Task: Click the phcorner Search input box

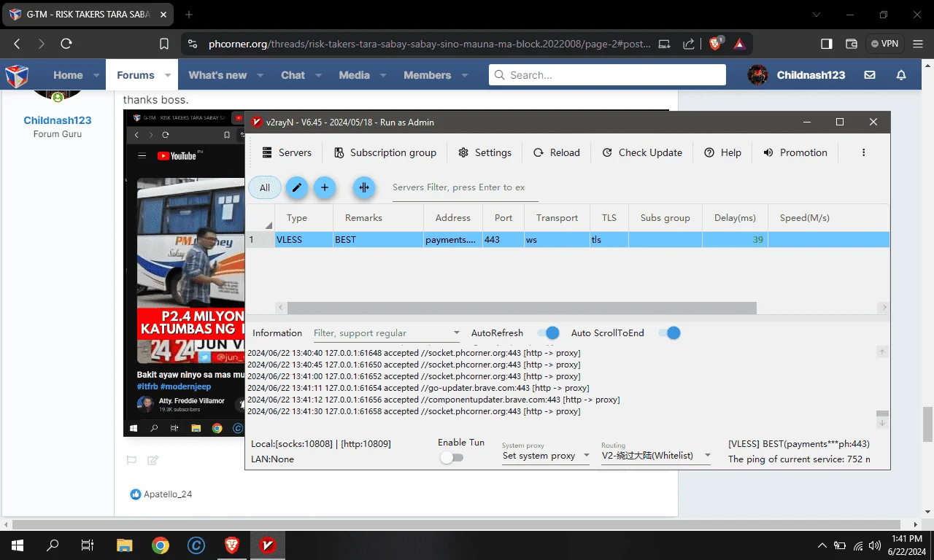Action: pyautogui.click(x=607, y=75)
